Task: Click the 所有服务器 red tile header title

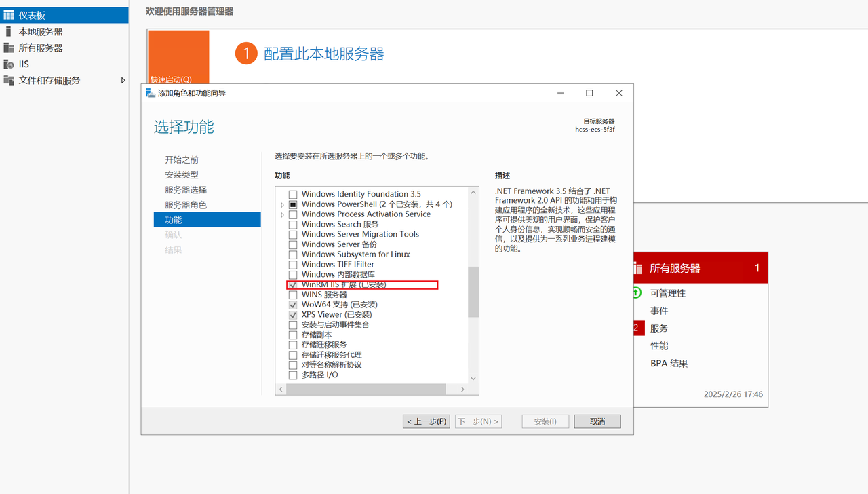Action: [675, 268]
